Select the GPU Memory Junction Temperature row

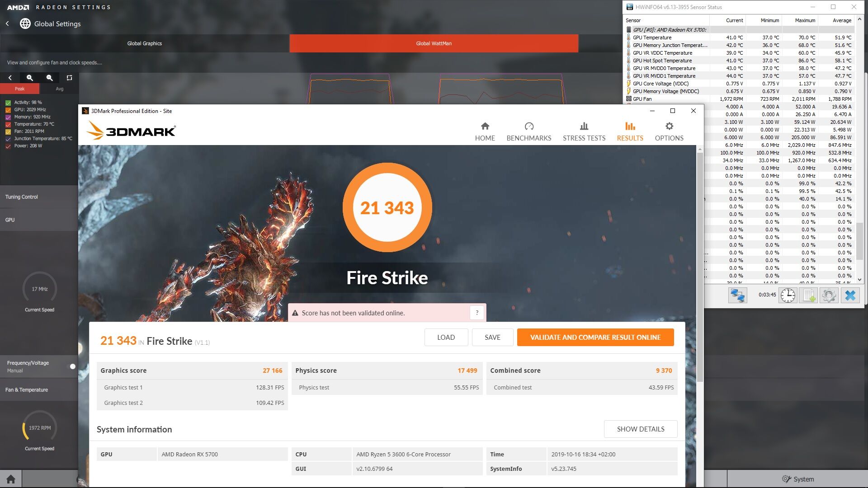point(739,45)
